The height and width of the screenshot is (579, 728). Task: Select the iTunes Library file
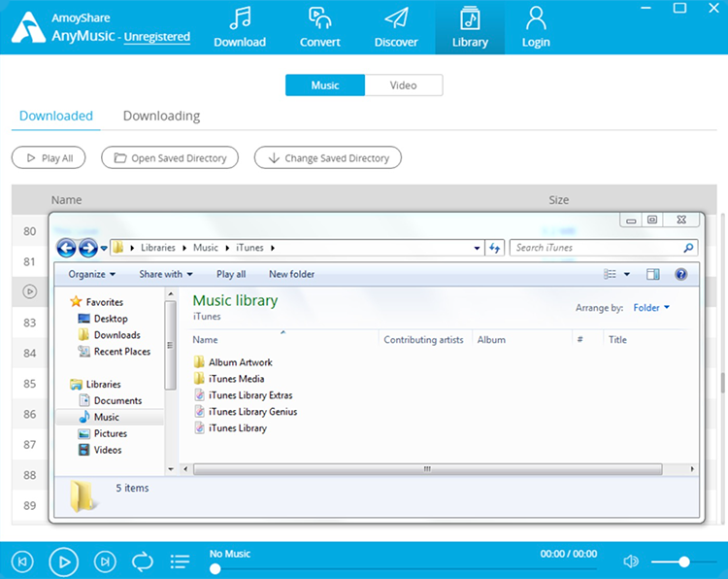230,428
